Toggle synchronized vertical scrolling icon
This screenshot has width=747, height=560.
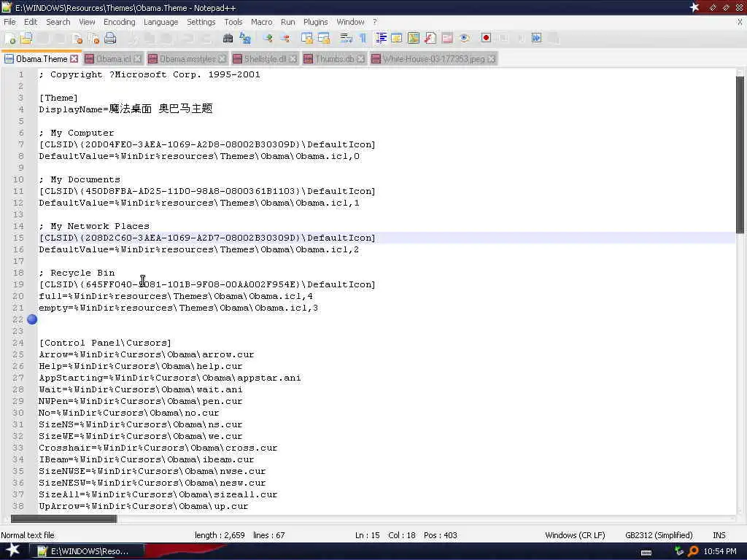tap(307, 39)
